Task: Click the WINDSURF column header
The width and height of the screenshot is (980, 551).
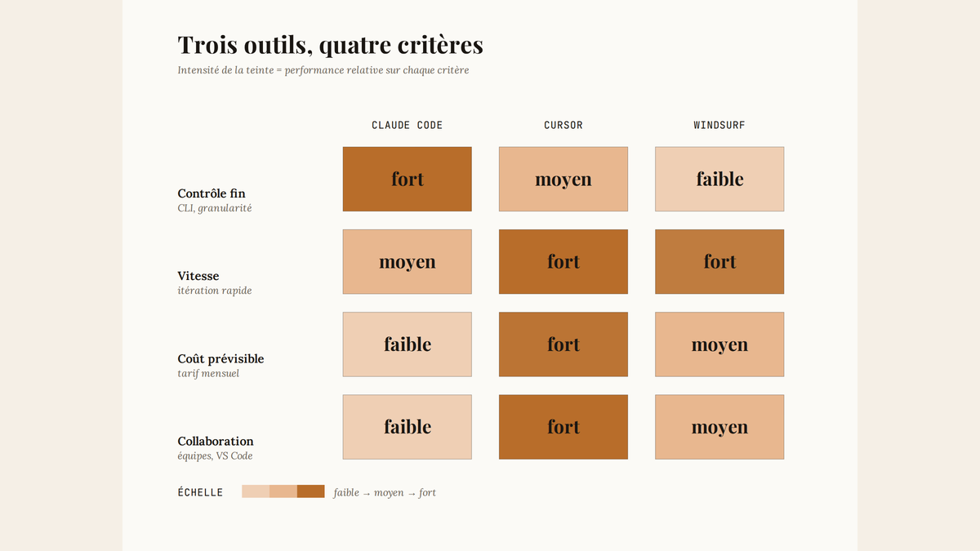Action: pyautogui.click(x=719, y=126)
